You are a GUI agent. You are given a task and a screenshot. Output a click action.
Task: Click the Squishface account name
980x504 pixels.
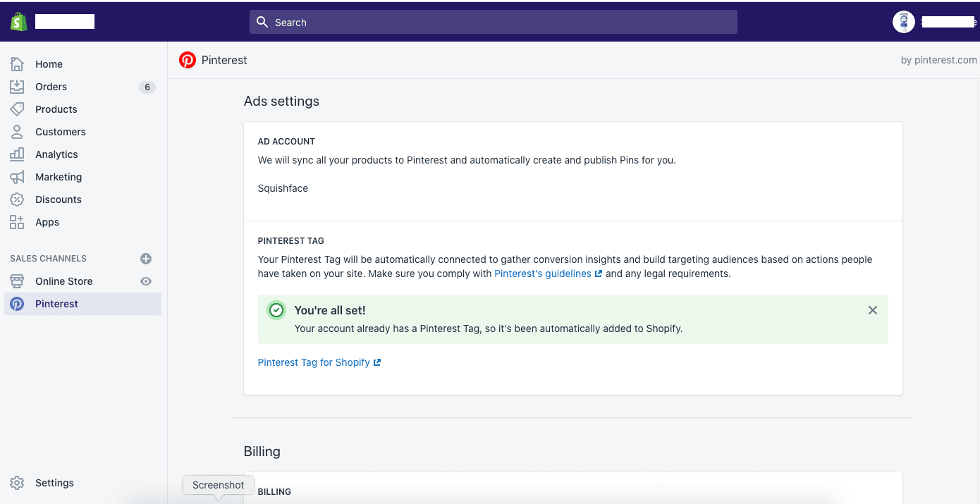(283, 188)
